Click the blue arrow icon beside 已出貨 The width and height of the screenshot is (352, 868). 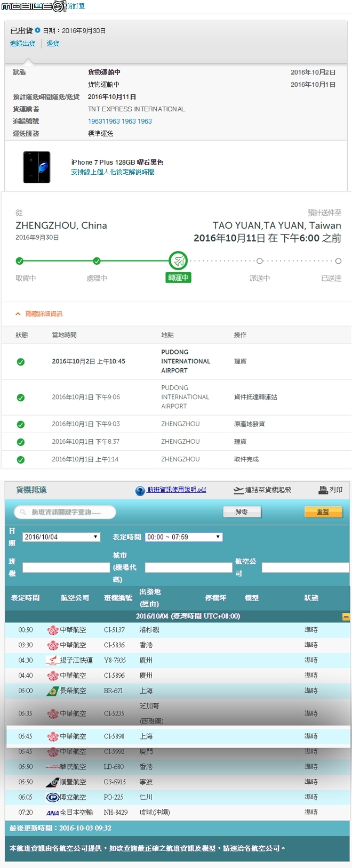[37, 30]
